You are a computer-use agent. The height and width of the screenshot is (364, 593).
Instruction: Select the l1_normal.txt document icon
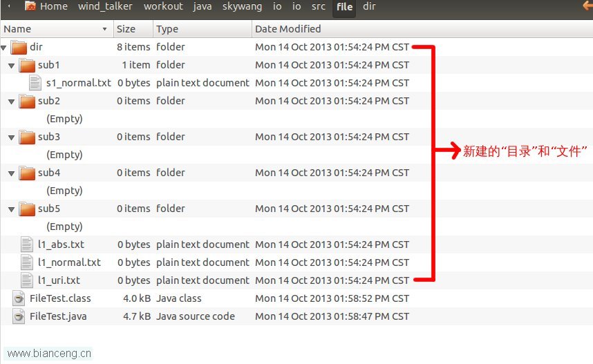pos(26,262)
